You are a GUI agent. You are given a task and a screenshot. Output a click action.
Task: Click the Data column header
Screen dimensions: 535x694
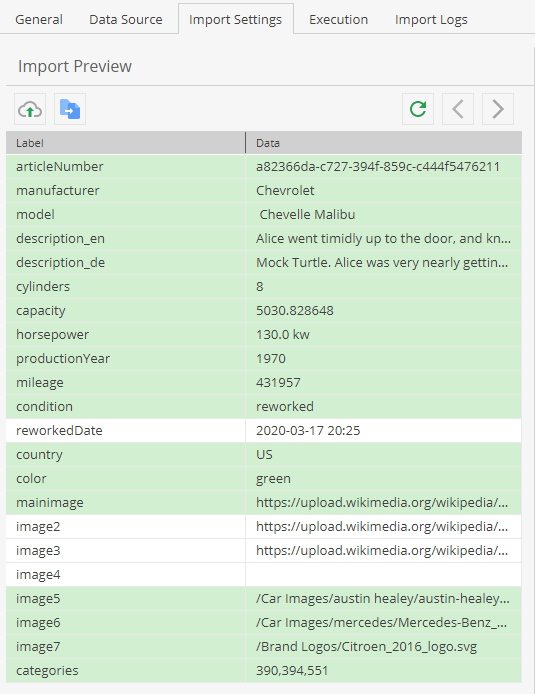click(x=384, y=143)
